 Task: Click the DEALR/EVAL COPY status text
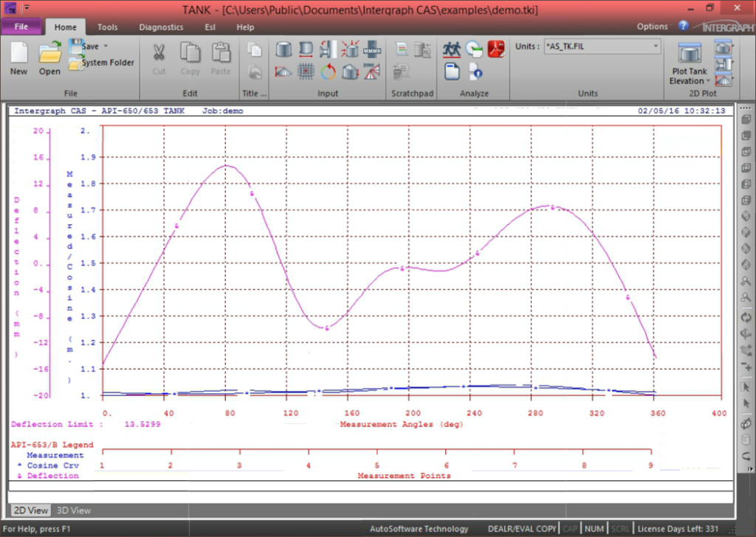pyautogui.click(x=522, y=529)
